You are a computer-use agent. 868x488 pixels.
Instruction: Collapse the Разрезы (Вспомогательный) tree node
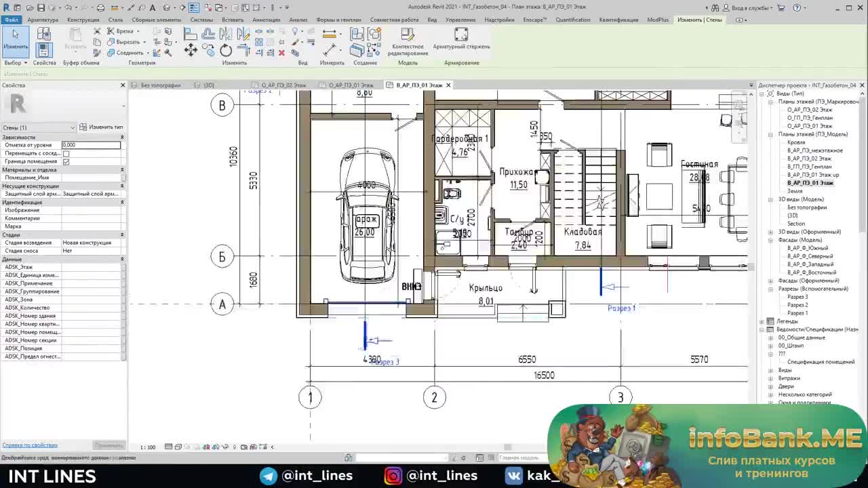pyautogui.click(x=770, y=289)
